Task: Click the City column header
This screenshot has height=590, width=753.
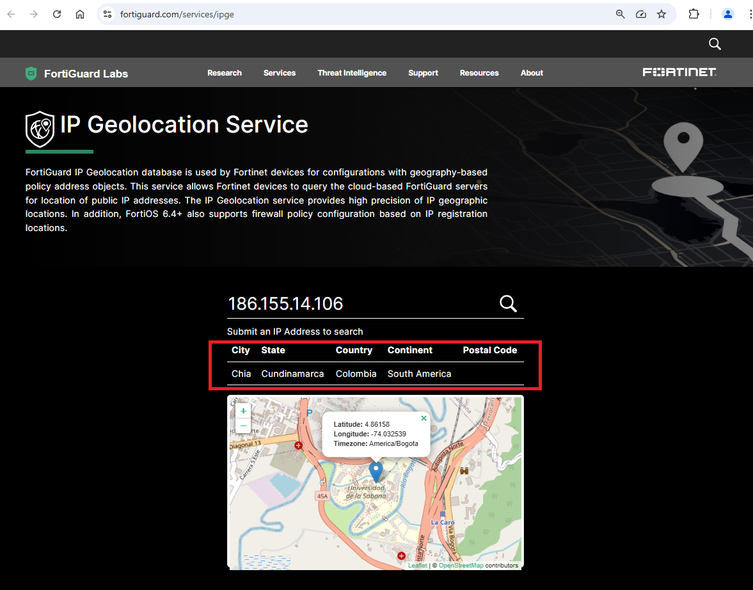Action: 241,350
